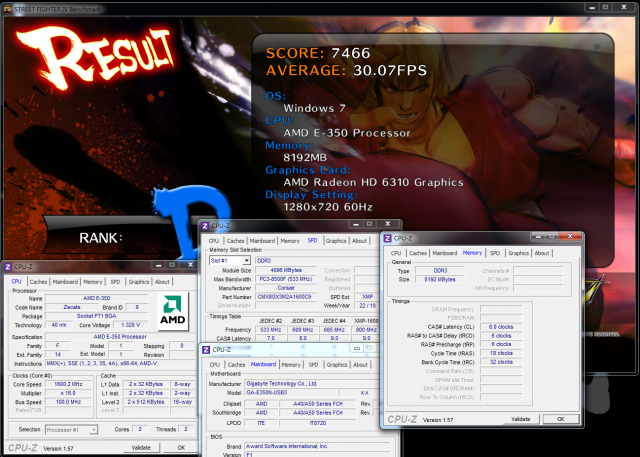Click the Core Voltage value '1.328 V'

click(x=131, y=325)
